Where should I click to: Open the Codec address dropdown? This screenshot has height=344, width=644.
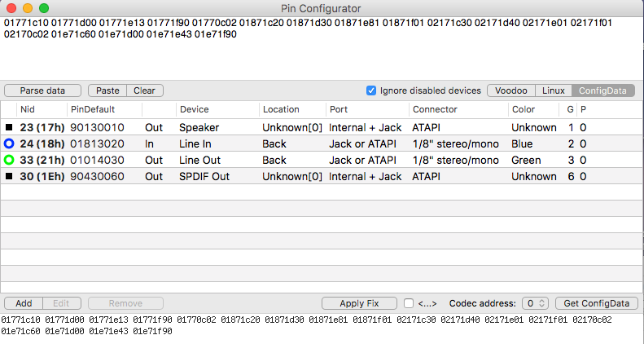536,303
